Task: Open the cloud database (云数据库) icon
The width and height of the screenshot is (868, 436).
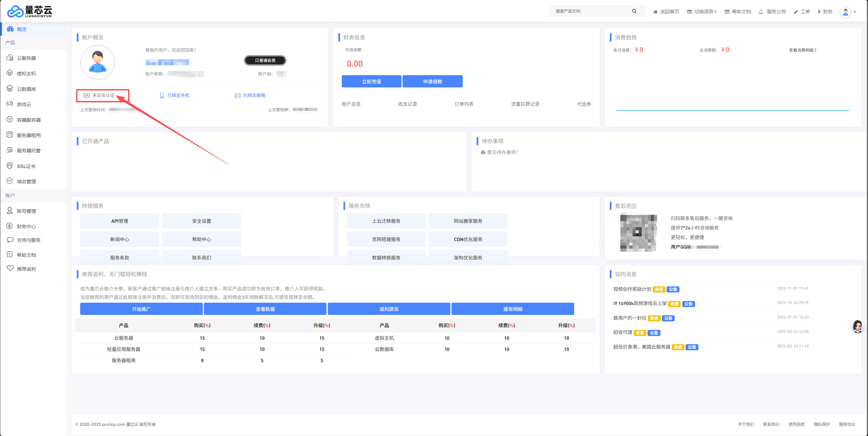Action: 10,88
